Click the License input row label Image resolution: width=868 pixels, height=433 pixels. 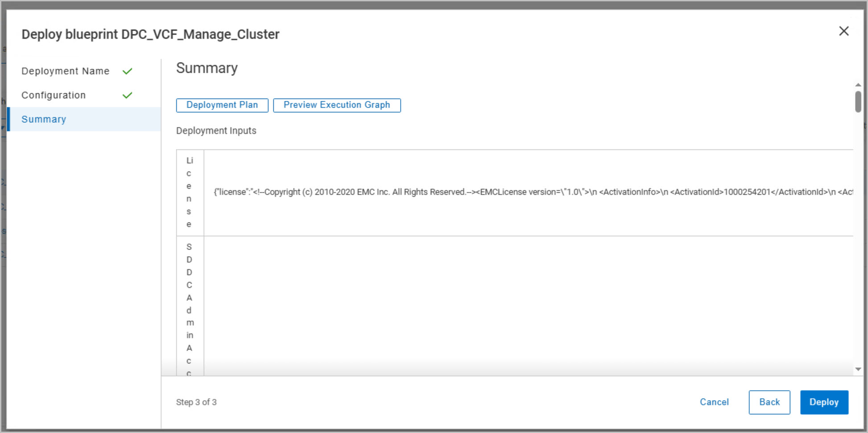(x=190, y=192)
